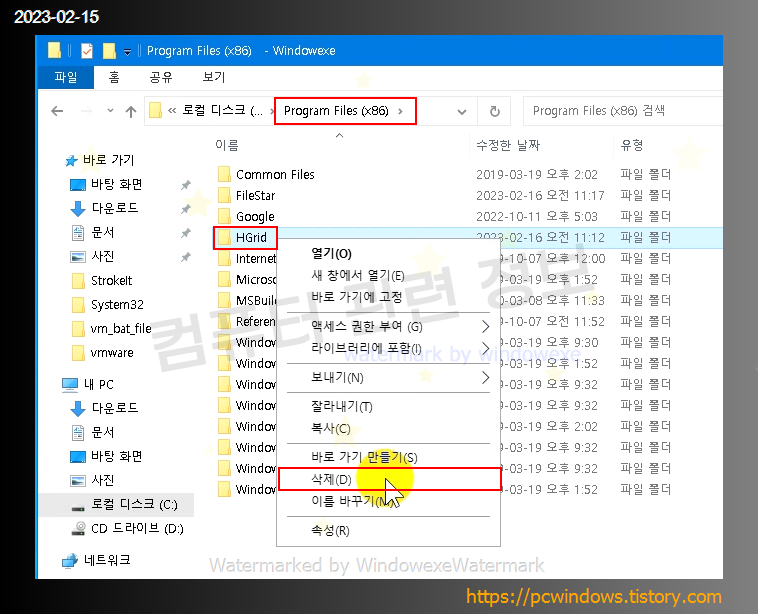This screenshot has height=614, width=758.
Task: Select the Common Files folder icon
Action: (224, 174)
